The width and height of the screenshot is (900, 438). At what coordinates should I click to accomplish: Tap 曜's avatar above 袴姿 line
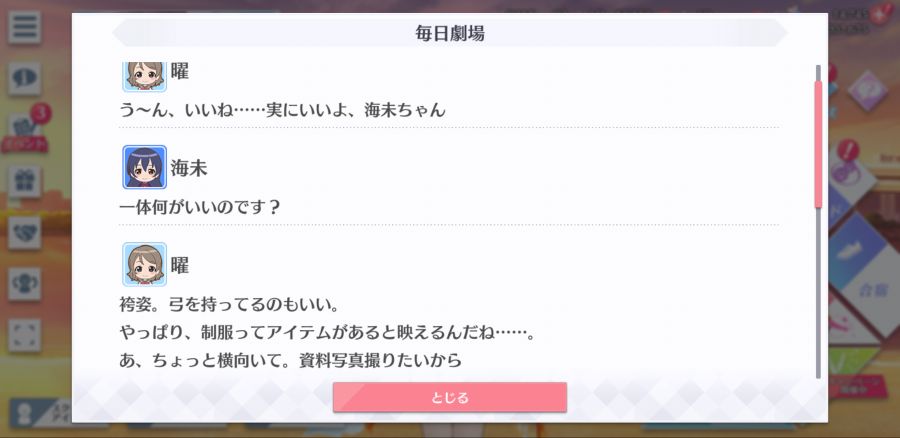tap(144, 264)
